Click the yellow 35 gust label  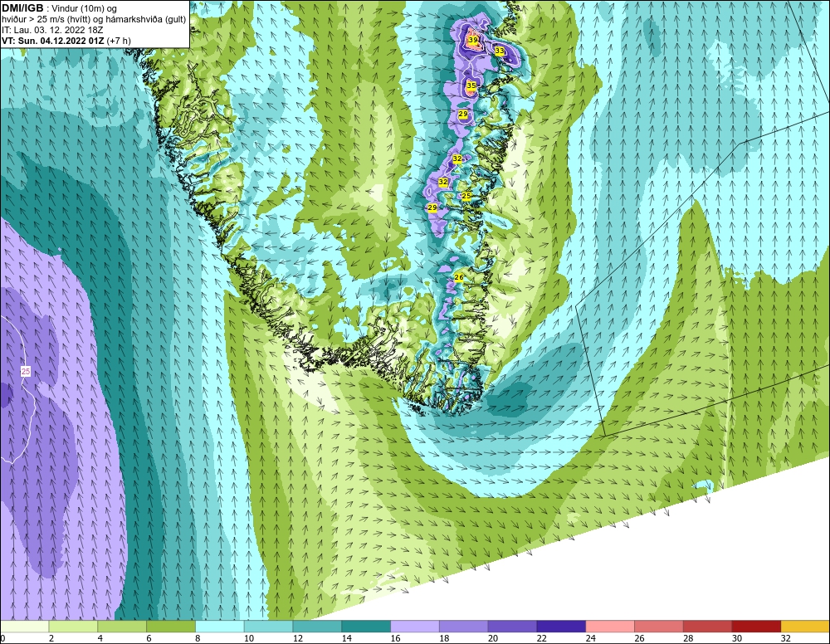[x=471, y=85]
